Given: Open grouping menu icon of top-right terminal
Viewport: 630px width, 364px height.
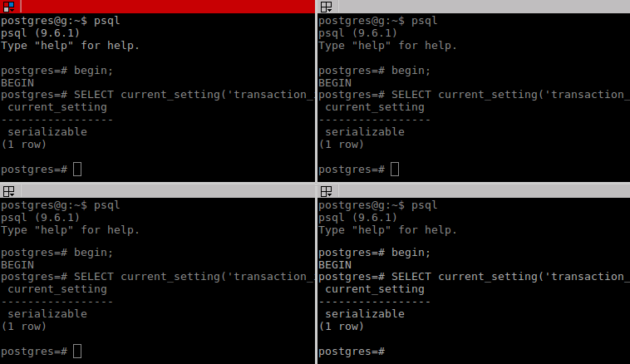Looking at the screenshot, I should pos(327,7).
